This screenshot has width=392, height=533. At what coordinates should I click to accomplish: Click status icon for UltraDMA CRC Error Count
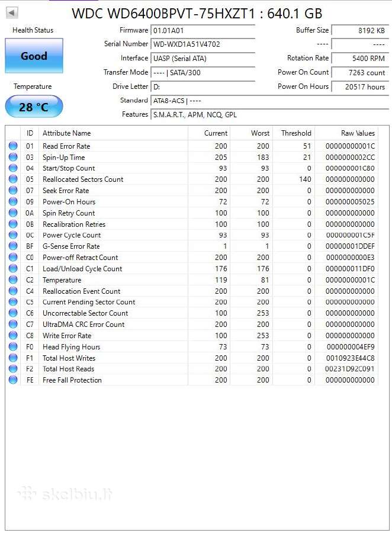13,325
